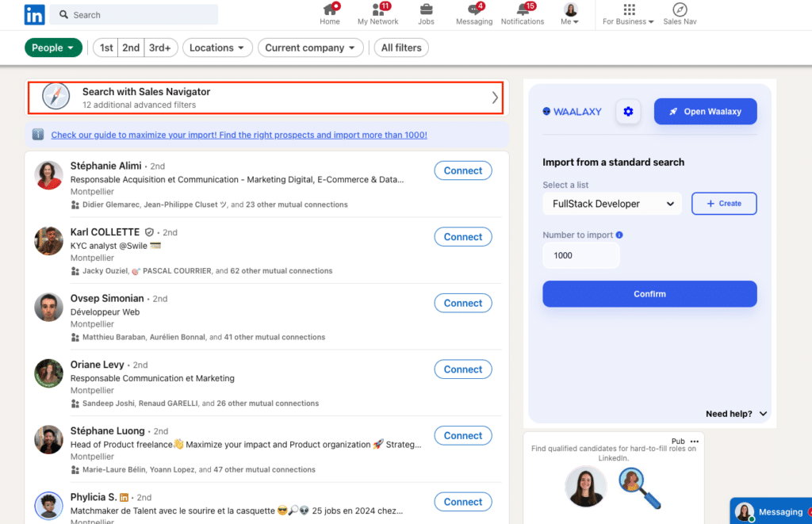Viewport: 812px width, 524px height.
Task: Click the Waalaxy settings gear icon
Action: [628, 112]
